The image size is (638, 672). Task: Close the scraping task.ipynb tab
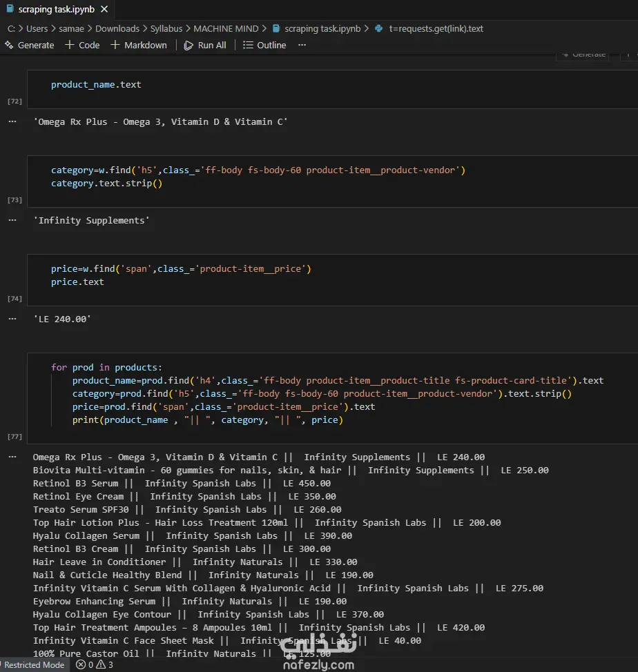104,9
